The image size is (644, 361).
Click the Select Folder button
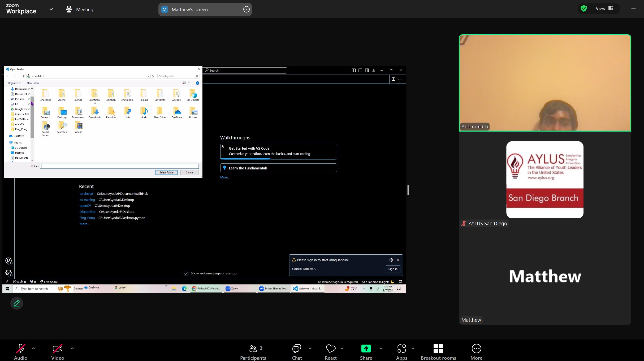click(166, 172)
